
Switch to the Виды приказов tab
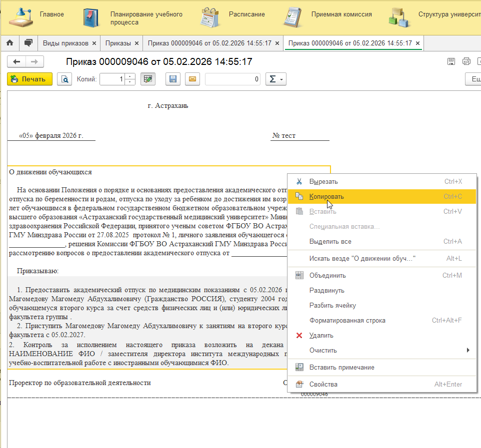(x=65, y=43)
